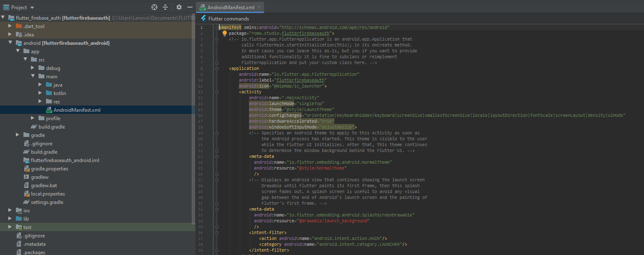The image size is (644, 255).
Task: Fold the application tag in gutter
Action: point(217,68)
